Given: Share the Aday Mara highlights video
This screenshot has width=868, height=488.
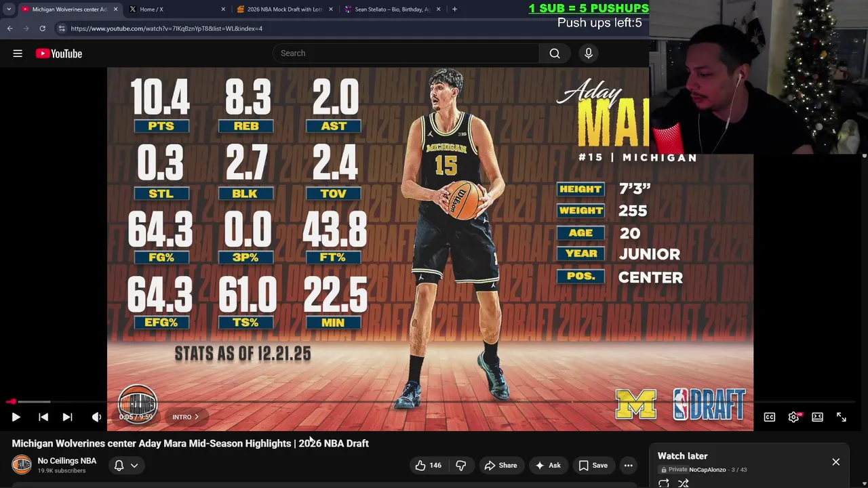Looking at the screenshot, I should 500,465.
